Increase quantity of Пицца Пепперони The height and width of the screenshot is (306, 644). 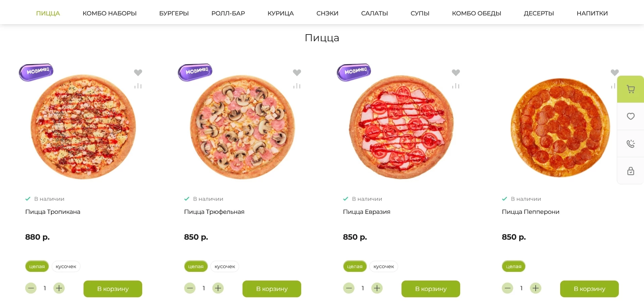pyautogui.click(x=536, y=288)
